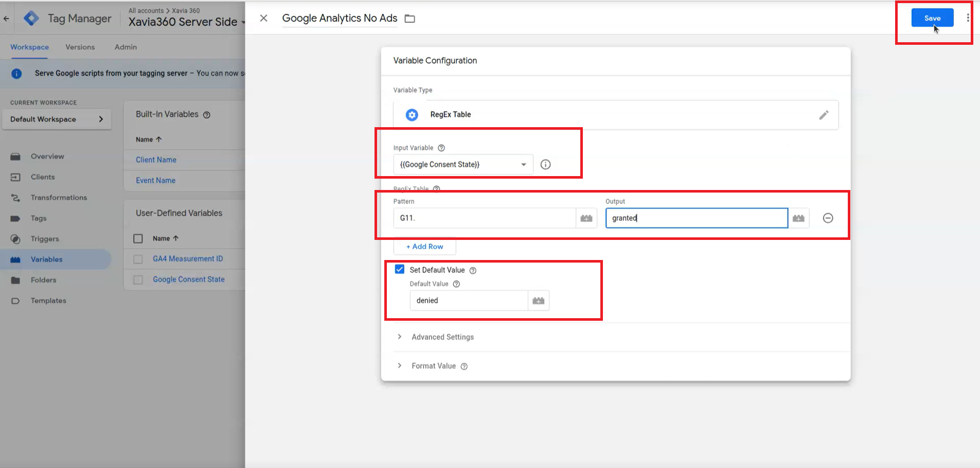Switch to the Admin tab
This screenshot has height=468, width=980.
[126, 47]
